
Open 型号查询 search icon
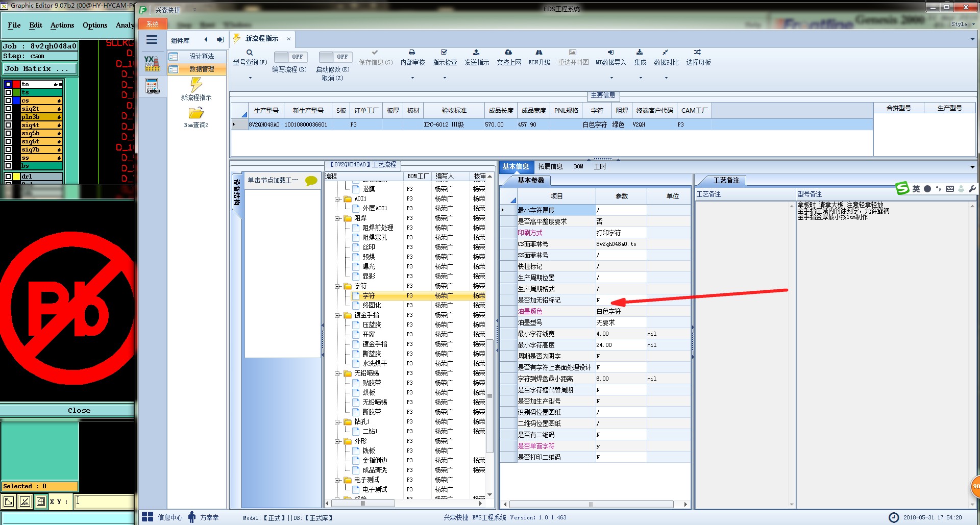click(250, 53)
